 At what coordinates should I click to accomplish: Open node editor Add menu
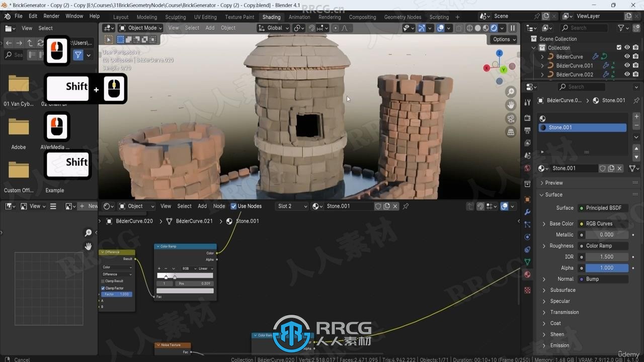(202, 206)
